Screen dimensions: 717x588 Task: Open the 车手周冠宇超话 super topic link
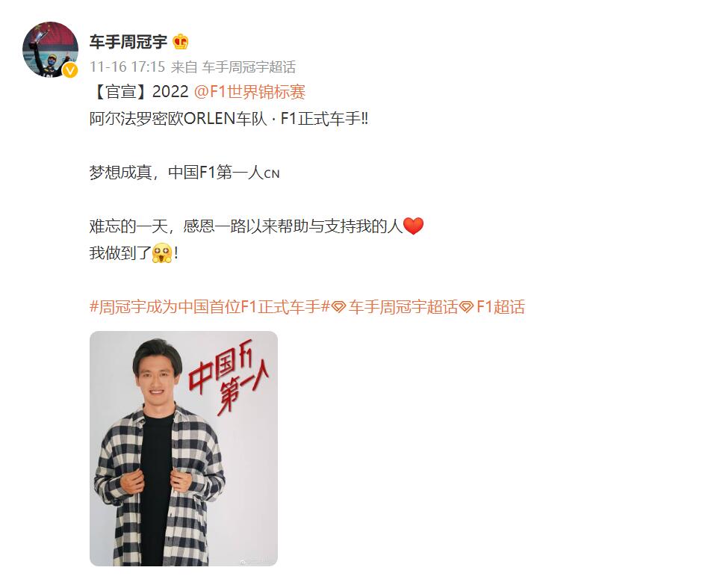[403, 306]
